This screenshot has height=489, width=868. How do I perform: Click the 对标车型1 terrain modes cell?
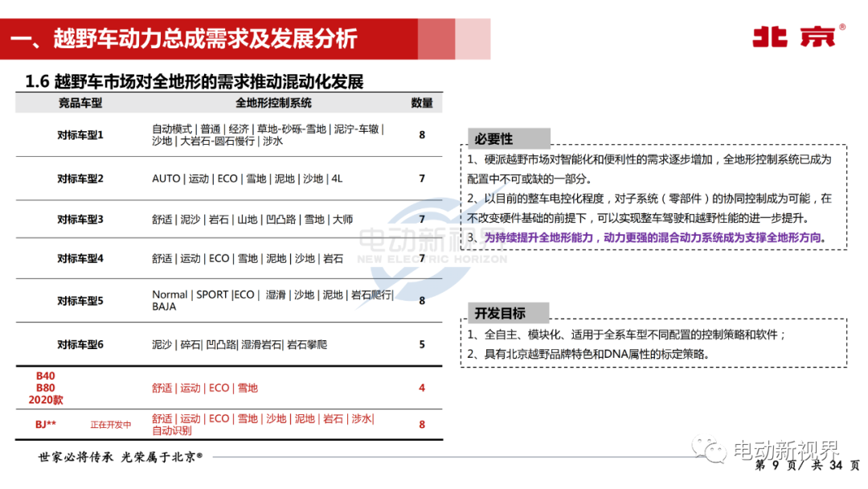[268, 134]
